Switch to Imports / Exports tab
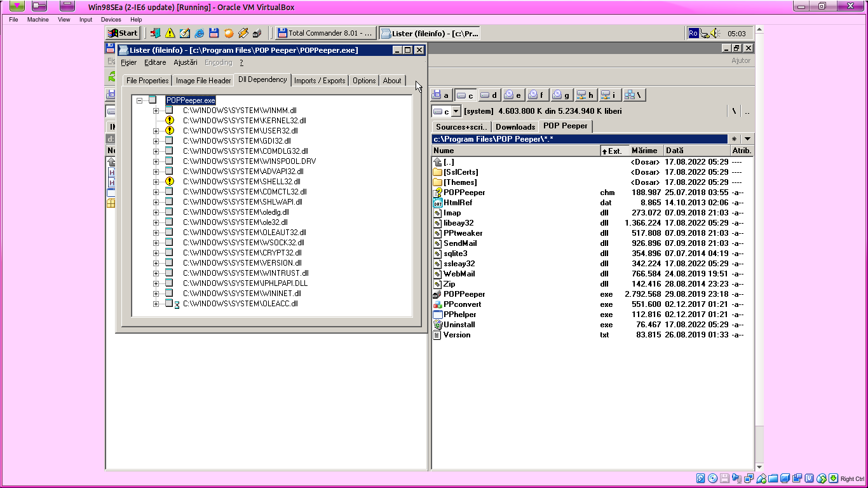The image size is (868, 488). [320, 81]
